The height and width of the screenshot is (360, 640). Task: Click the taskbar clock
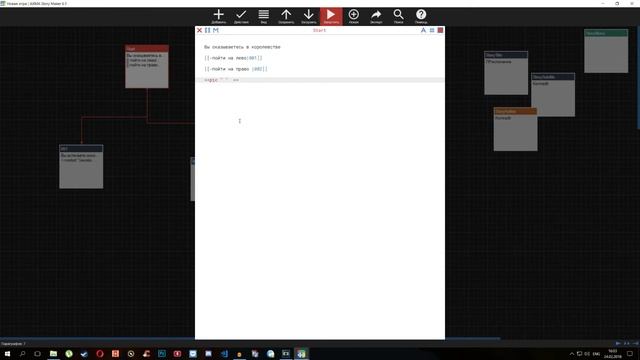pos(613,354)
